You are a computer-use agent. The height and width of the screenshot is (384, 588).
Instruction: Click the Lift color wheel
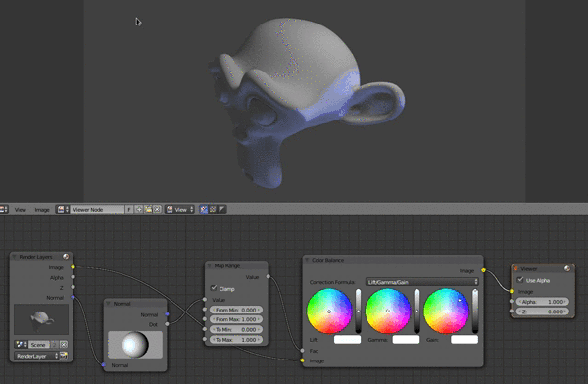pyautogui.click(x=329, y=311)
